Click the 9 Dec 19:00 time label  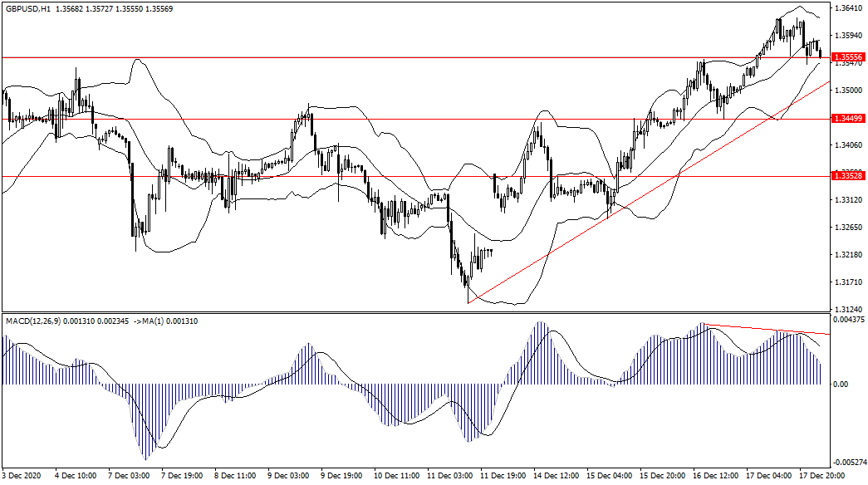coord(343,477)
